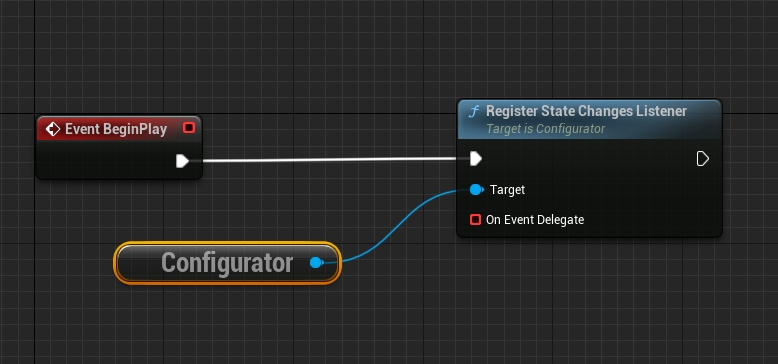This screenshot has height=364, width=778.
Task: Click the Event BeginPlay execution output pin
Action: click(182, 161)
